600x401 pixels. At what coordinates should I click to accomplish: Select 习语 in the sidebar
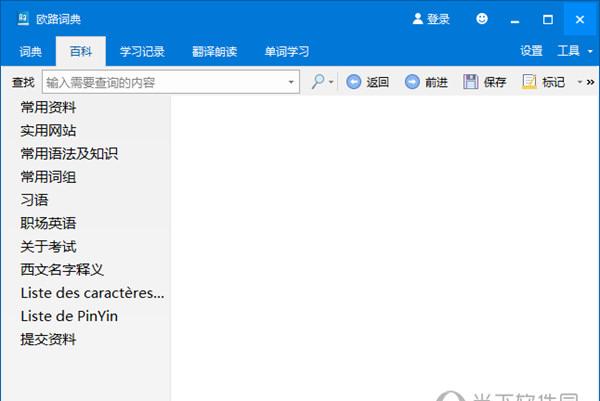34,200
